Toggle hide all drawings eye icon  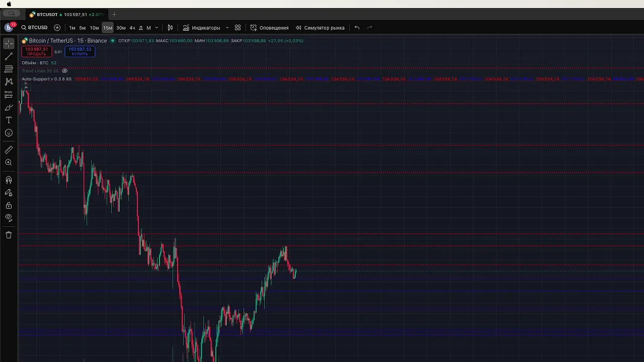coord(9,218)
